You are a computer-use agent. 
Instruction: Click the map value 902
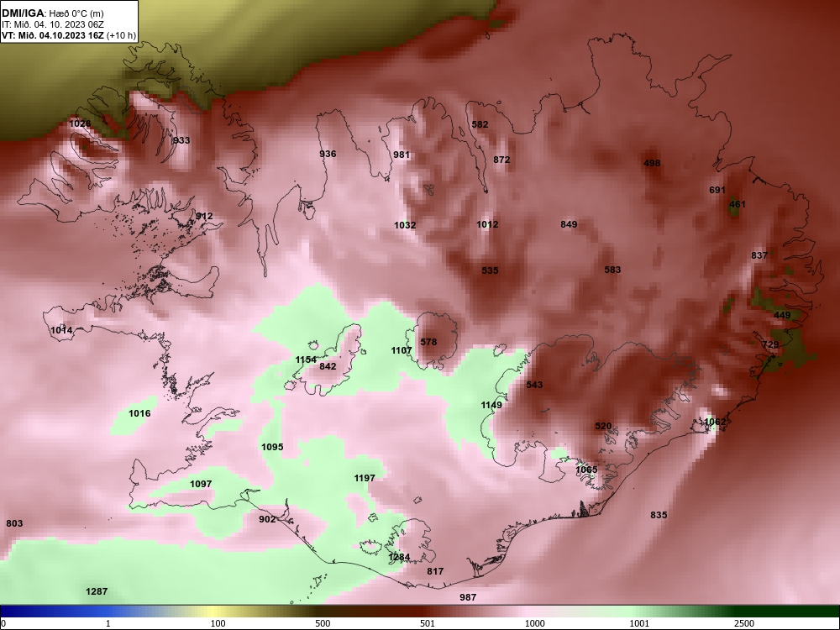coord(267,520)
